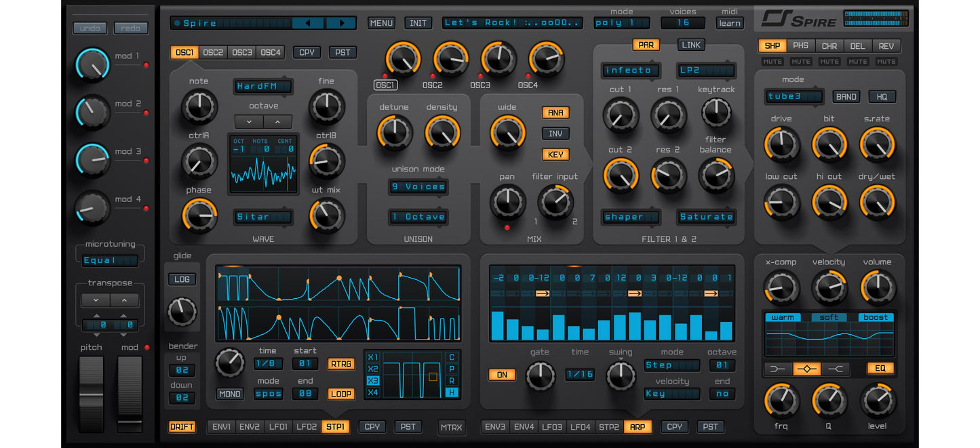This screenshot has height=448, width=980.
Task: Click the undo icon
Action: pyautogui.click(x=89, y=28)
